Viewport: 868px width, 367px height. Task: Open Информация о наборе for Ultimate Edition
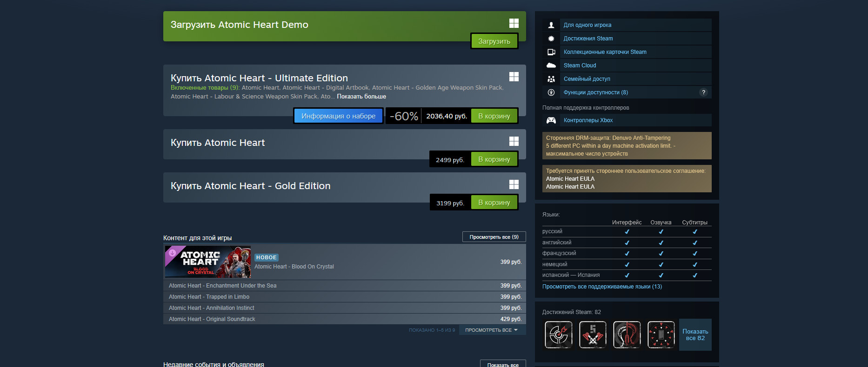pos(338,116)
